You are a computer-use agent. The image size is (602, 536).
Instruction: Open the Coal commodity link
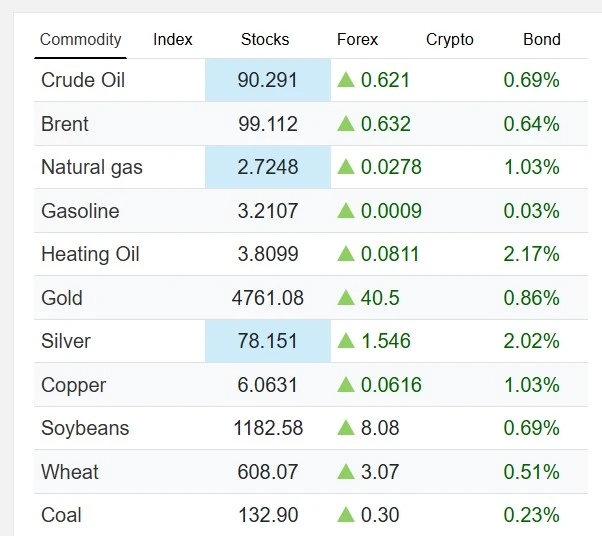click(x=61, y=515)
